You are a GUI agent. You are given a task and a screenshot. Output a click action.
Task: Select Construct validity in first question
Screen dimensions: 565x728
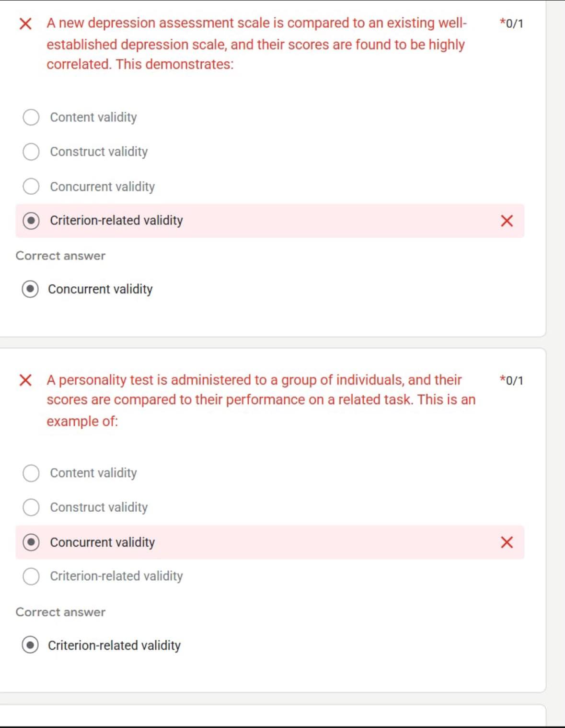pyautogui.click(x=31, y=152)
